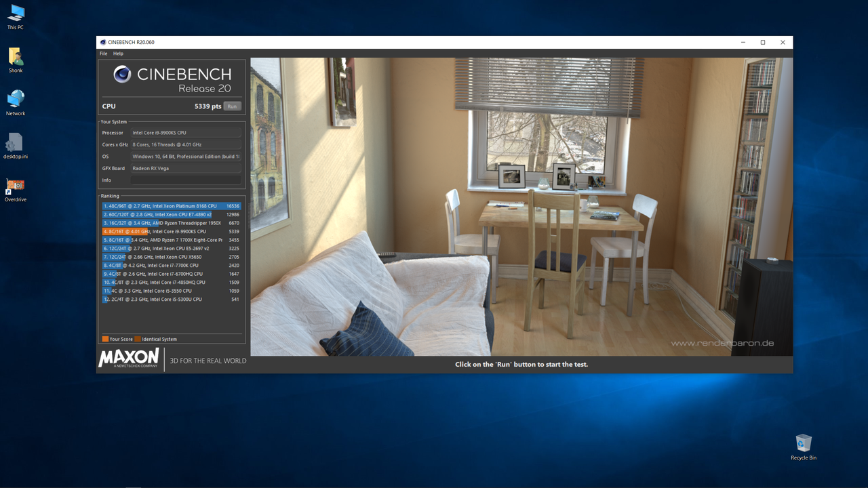
Task: Select ranking row Intel Core i7-6700HQ
Action: [x=172, y=274]
